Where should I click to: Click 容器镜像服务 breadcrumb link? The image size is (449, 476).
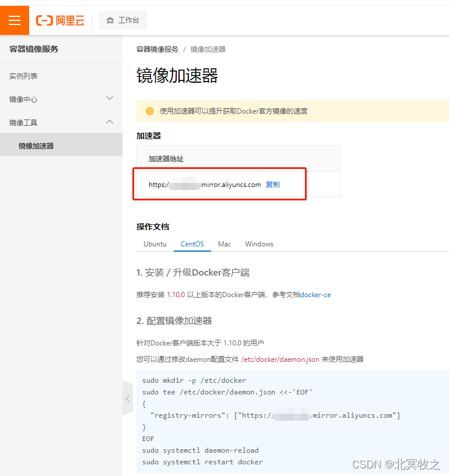(x=157, y=49)
